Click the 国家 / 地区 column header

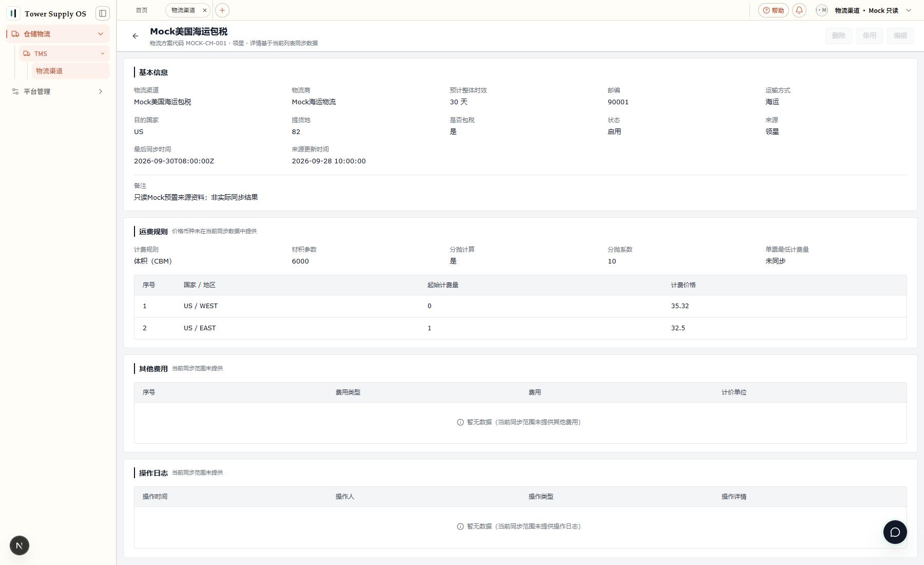pos(200,285)
